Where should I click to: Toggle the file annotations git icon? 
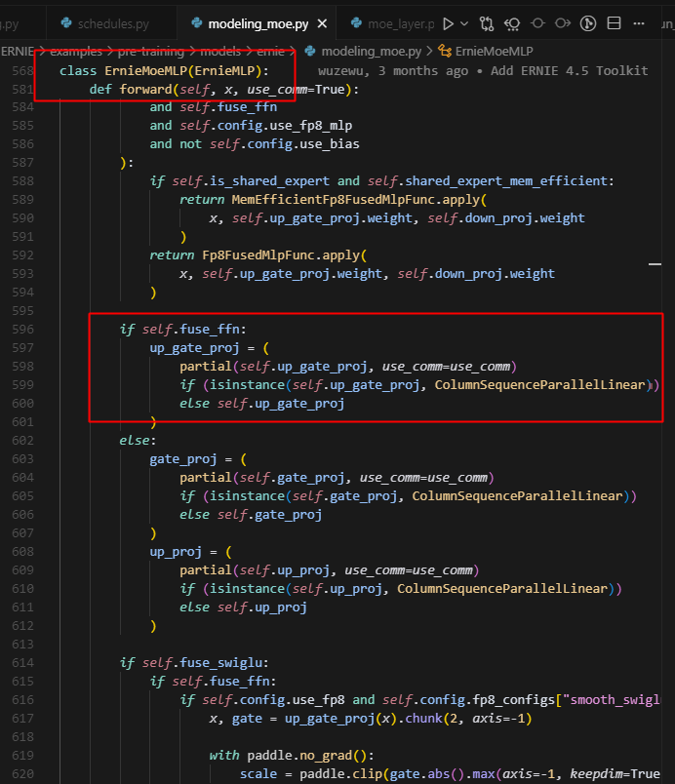[588, 22]
